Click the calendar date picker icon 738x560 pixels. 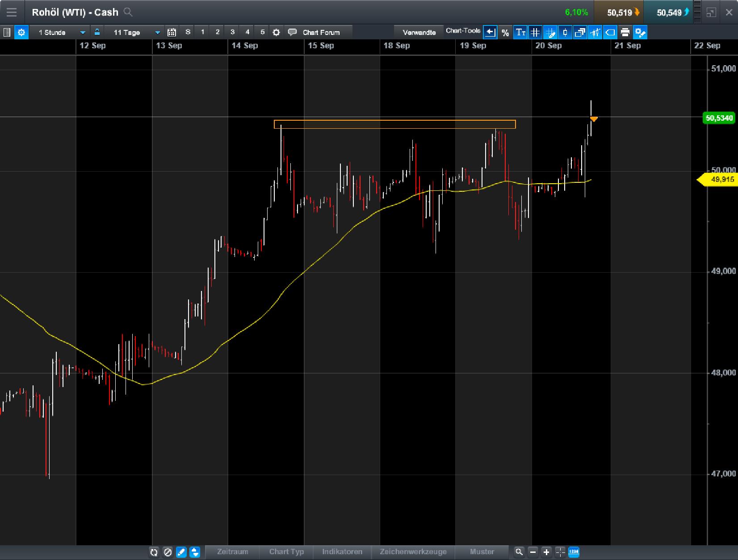(x=172, y=32)
